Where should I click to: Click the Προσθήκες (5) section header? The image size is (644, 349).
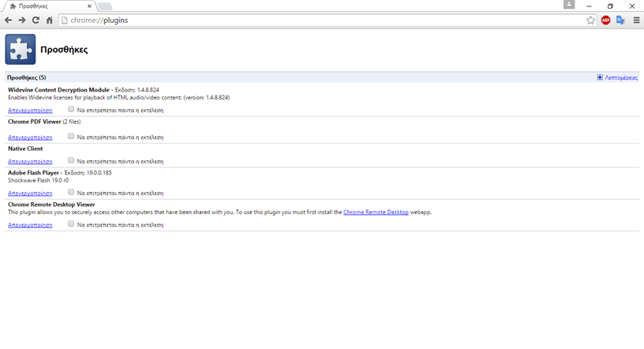27,77
